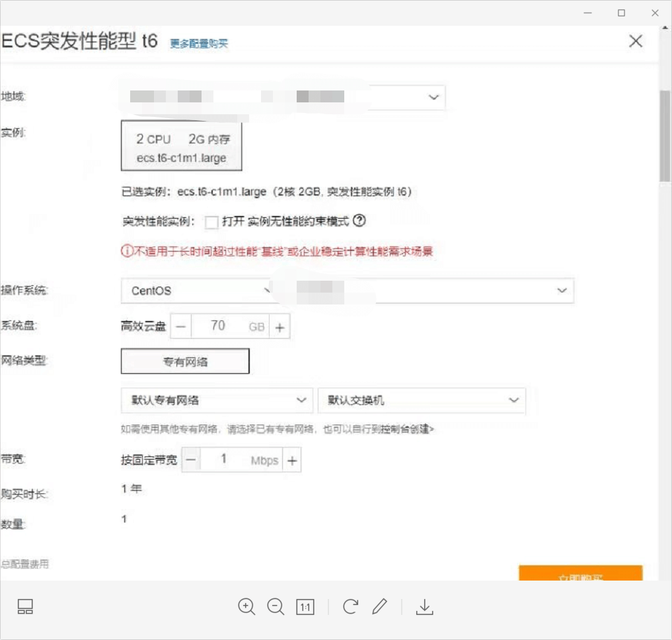Open the thumbnail gallery view icon

[25, 608]
